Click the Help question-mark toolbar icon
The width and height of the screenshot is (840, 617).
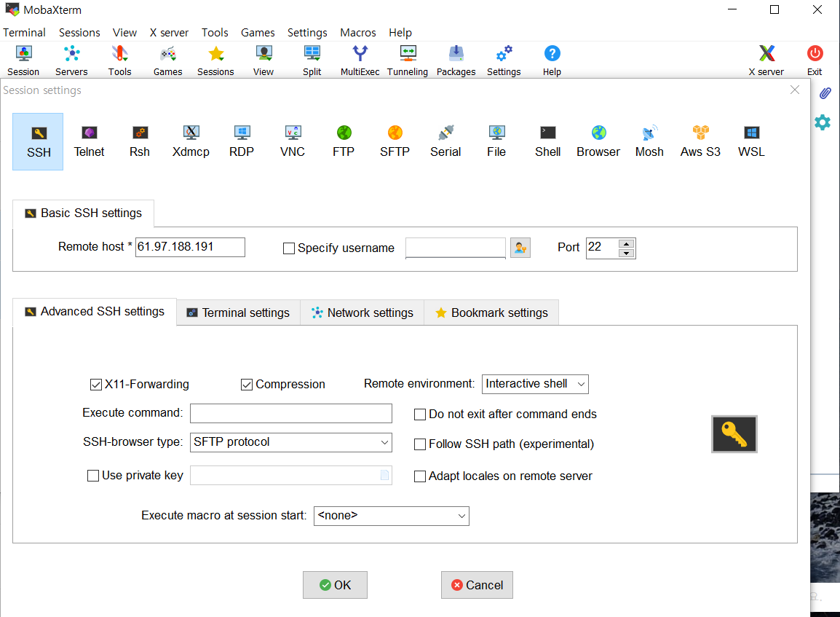(552, 60)
